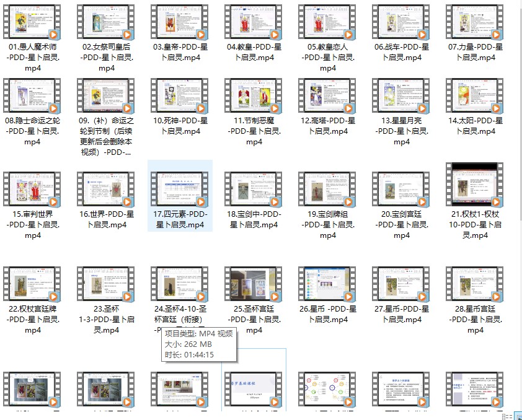This screenshot has height=420, width=522.
Task: Select thumbnail of 04.教皇 video
Action: click(x=254, y=22)
